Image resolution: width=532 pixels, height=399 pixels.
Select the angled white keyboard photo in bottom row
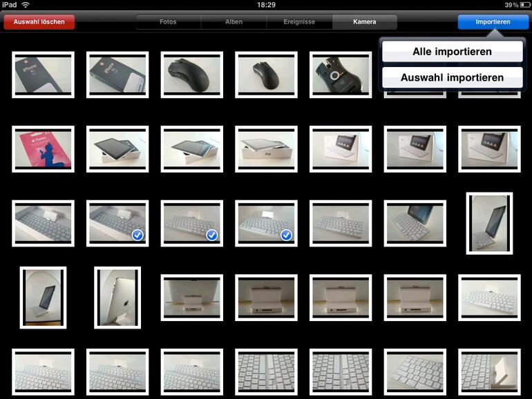[415, 372]
